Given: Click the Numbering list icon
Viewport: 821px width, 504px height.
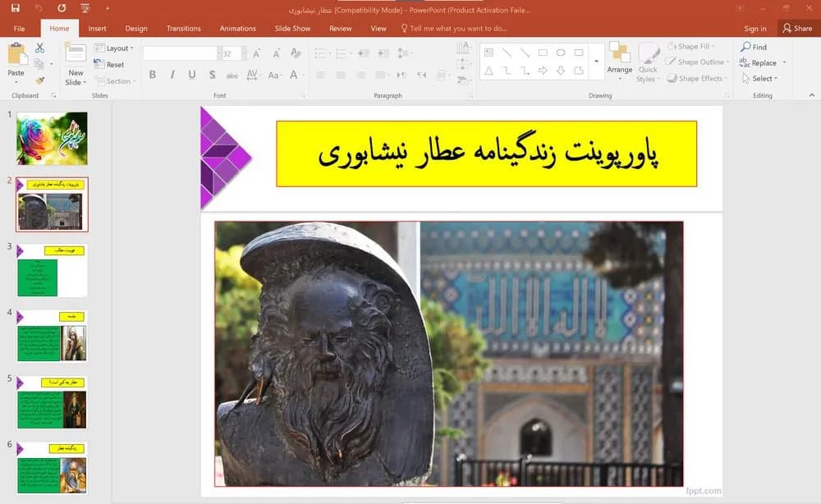Looking at the screenshot, I should point(343,53).
